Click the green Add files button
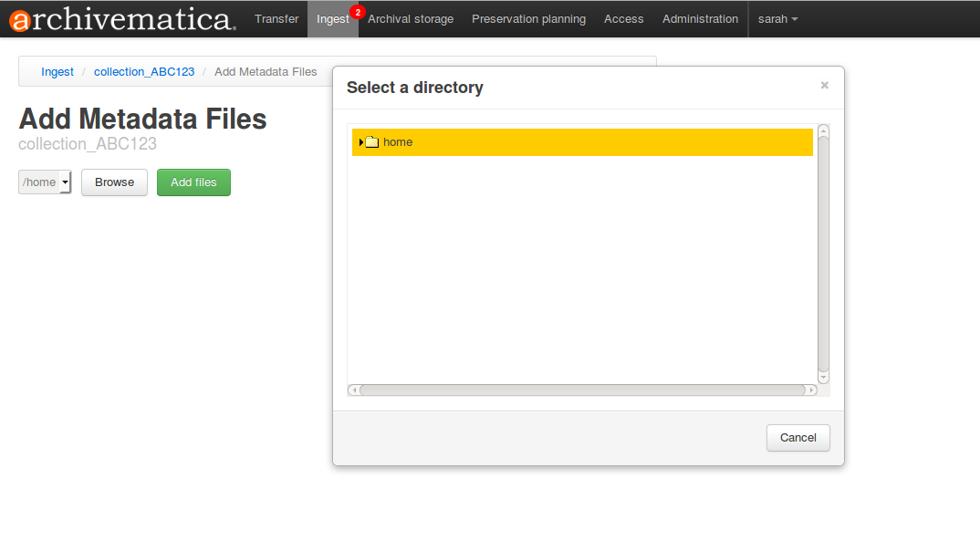This screenshot has height=541, width=980. click(193, 182)
